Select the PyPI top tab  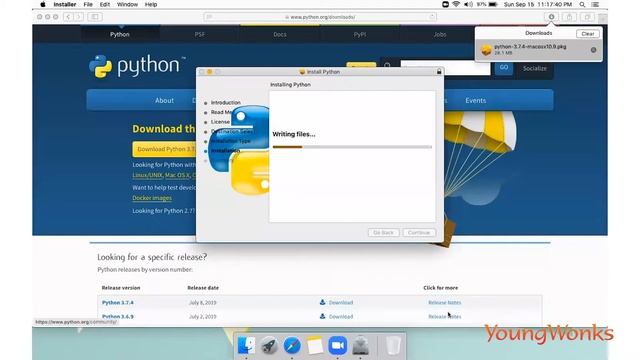click(360, 34)
